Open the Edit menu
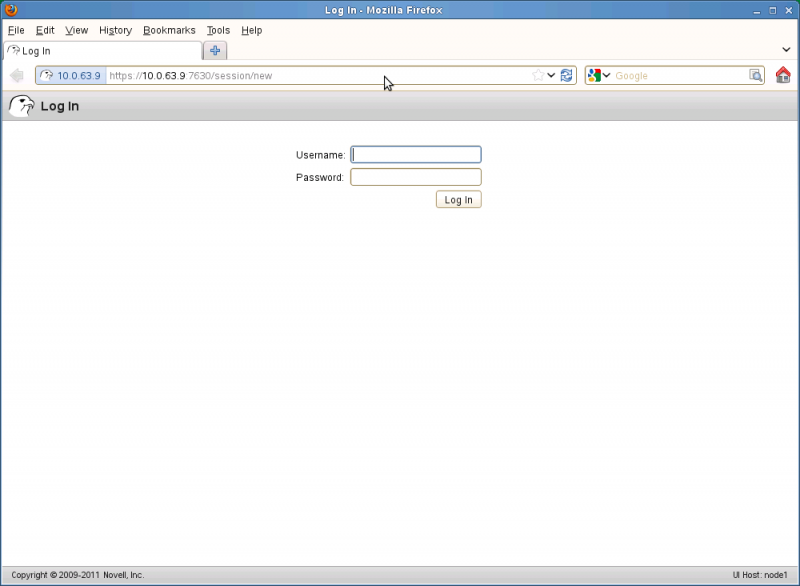Image resolution: width=800 pixels, height=586 pixels. point(45,30)
